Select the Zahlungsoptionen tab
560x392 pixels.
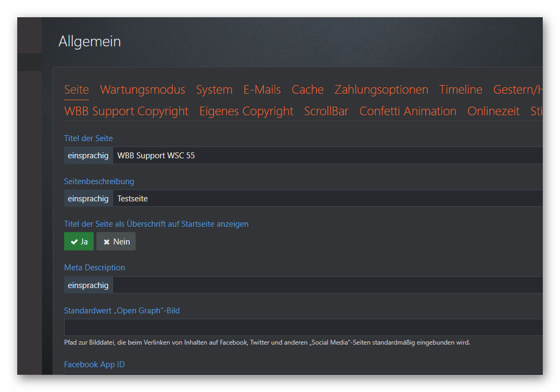(x=381, y=90)
